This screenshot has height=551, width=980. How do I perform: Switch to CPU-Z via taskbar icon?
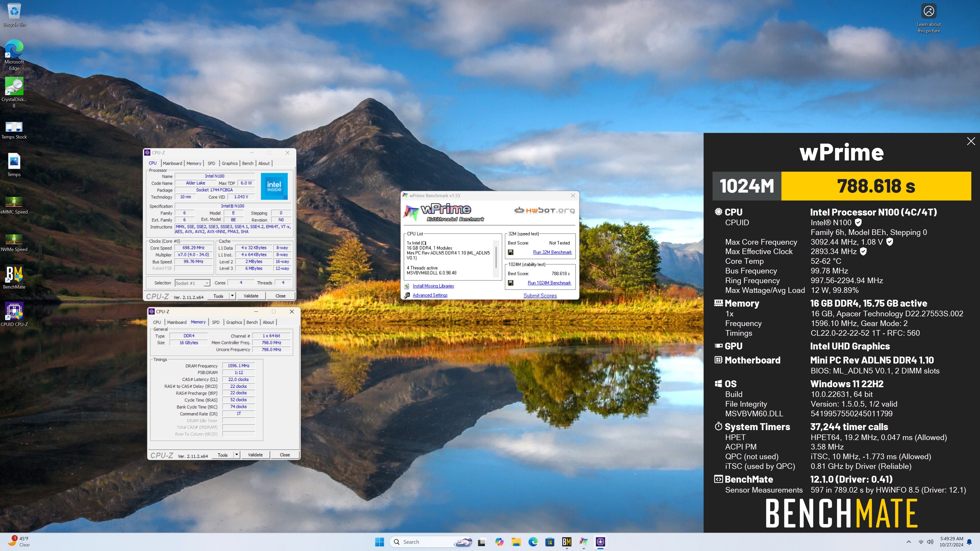[x=600, y=542]
